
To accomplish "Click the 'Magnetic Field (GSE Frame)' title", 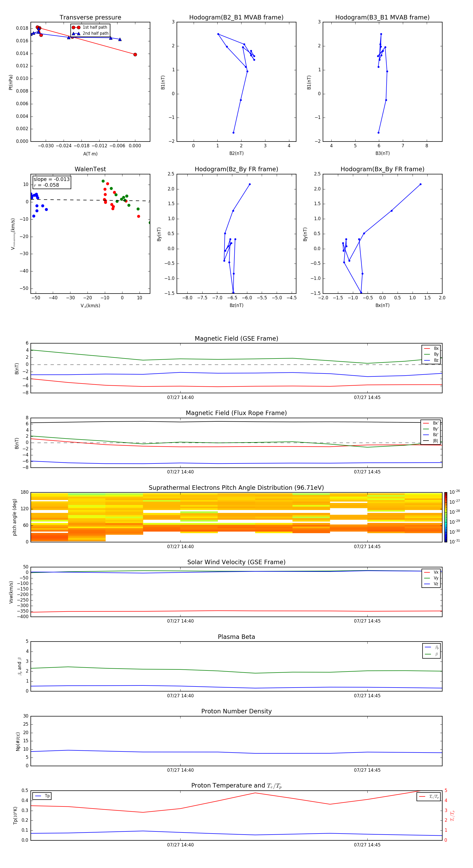I will (x=236, y=339).
